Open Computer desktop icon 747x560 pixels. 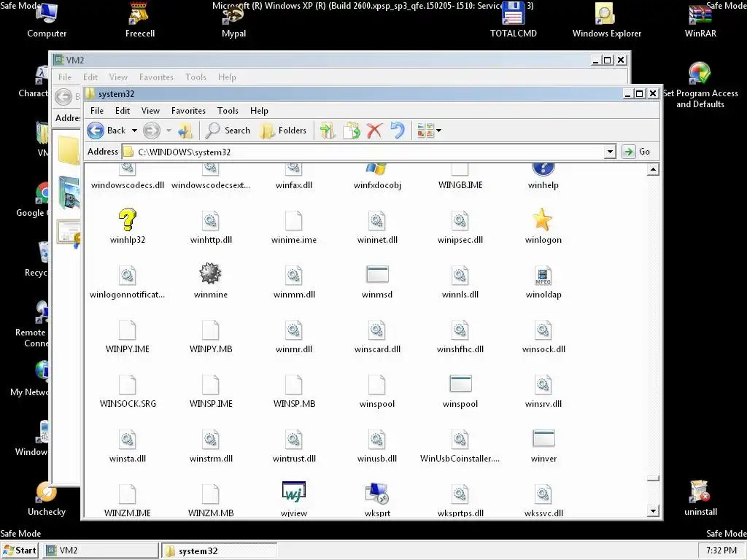point(46,20)
